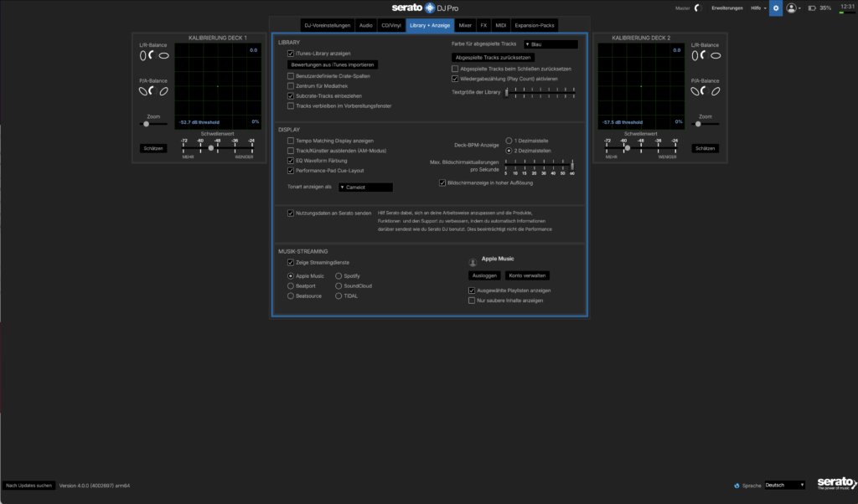The image size is (858, 504).
Task: Click Deck 2 L/R-Balance knob
Action: [x=705, y=55]
